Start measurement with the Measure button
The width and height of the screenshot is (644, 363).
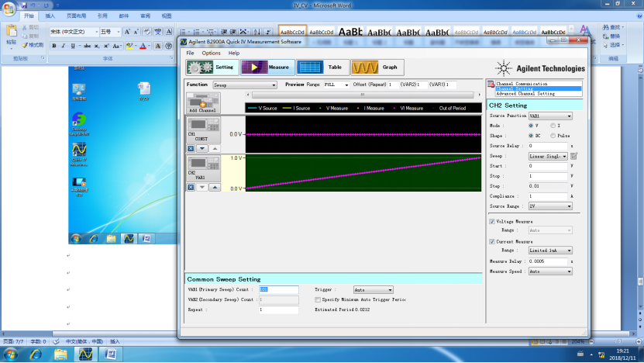268,67
